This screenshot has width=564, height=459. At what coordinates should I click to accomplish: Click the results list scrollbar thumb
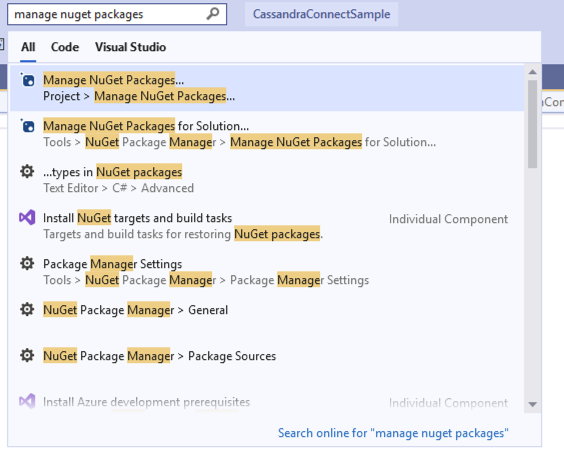[x=533, y=124]
